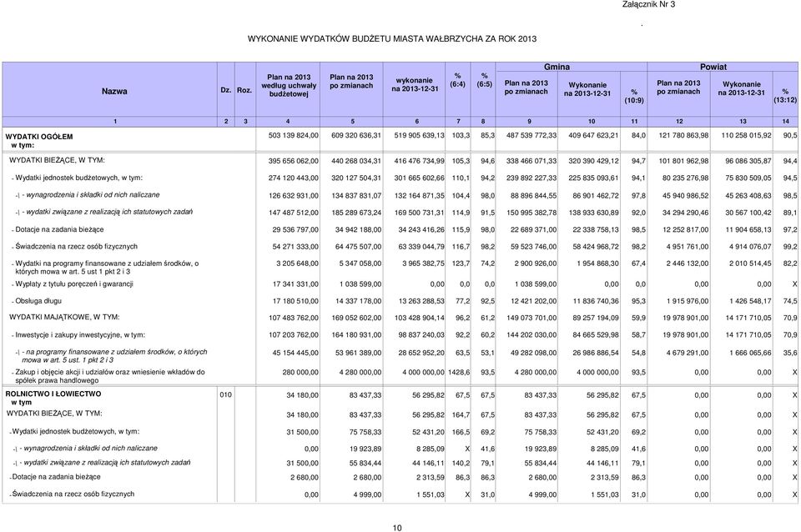Select the value 126 632 931,00
This screenshot has height=532, width=801.
[293, 196]
